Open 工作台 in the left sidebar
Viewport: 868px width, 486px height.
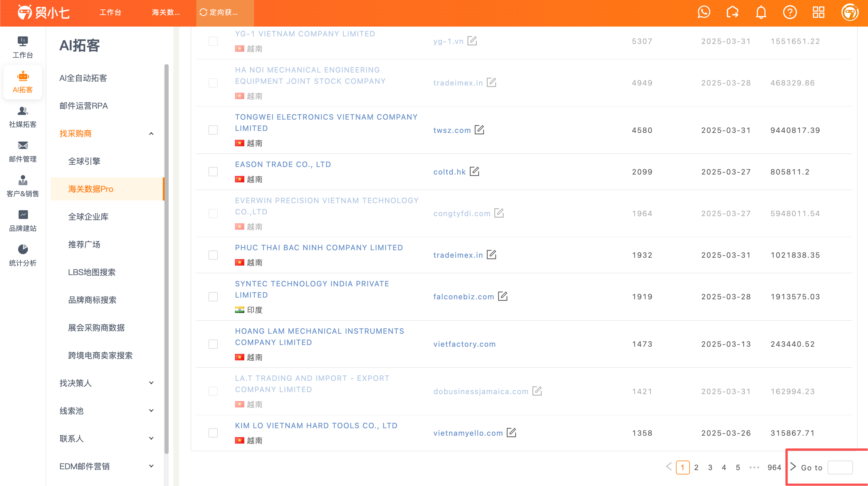pos(23,47)
